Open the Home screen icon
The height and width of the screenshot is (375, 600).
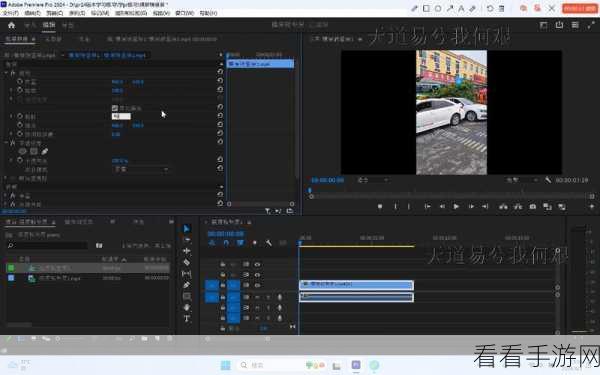(11, 25)
